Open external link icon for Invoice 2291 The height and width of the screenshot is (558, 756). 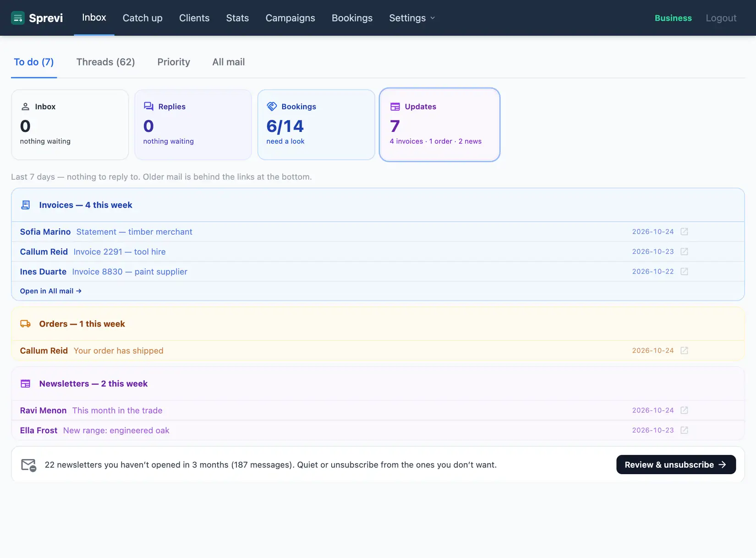coord(684,252)
